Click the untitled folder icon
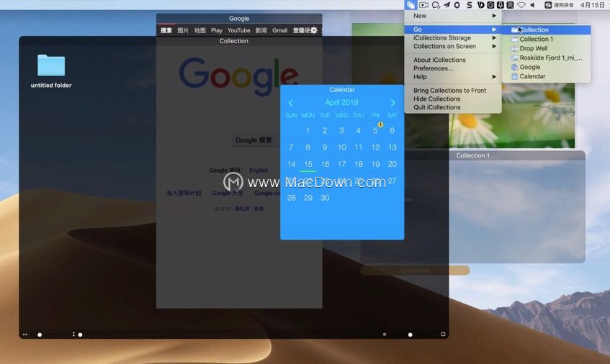The image size is (610, 364). [x=51, y=65]
